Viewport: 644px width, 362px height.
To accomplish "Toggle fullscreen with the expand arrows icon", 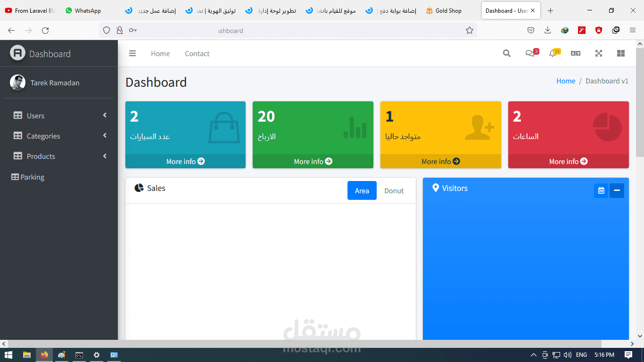I will 599,54.
